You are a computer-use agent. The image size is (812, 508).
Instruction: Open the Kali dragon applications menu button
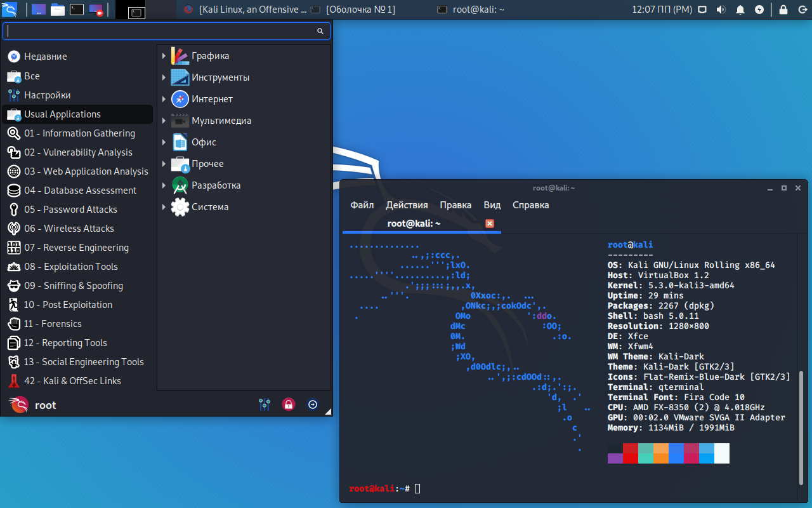click(x=11, y=10)
